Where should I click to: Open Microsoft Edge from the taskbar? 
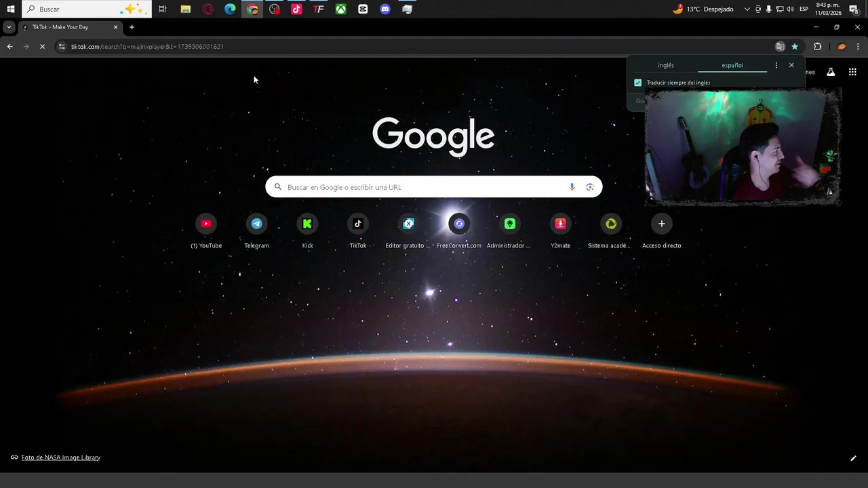[230, 9]
